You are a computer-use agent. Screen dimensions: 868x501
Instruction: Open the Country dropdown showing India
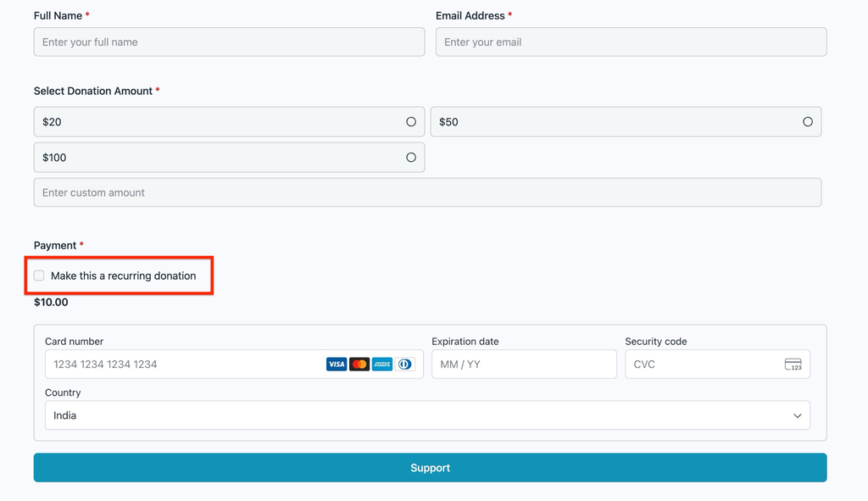click(x=427, y=415)
